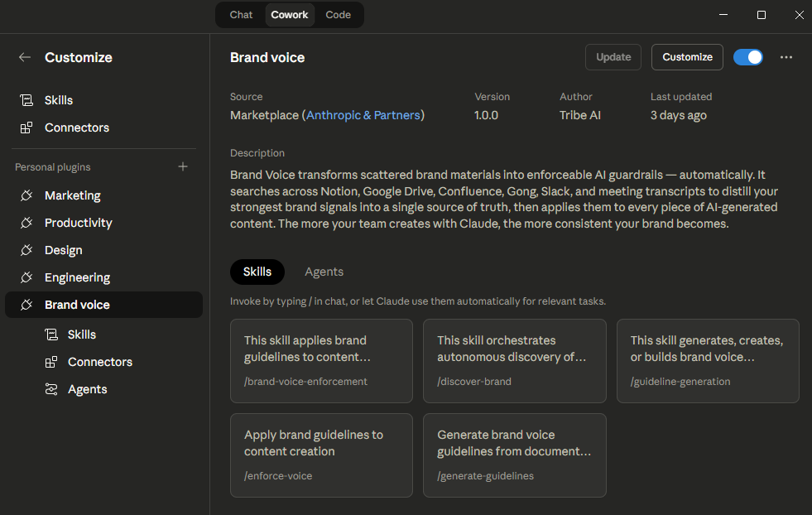Minimize the application window
The height and width of the screenshot is (515, 812).
point(723,15)
